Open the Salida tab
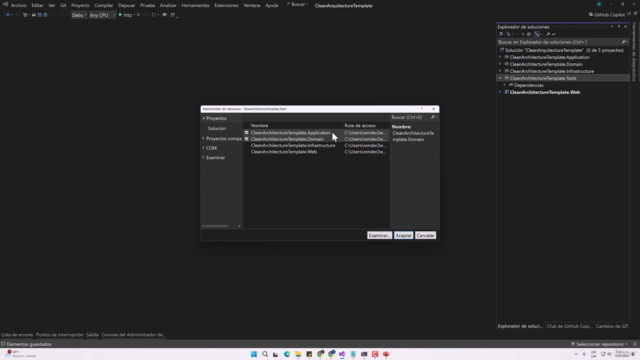This screenshot has height=360, width=640. click(92, 335)
